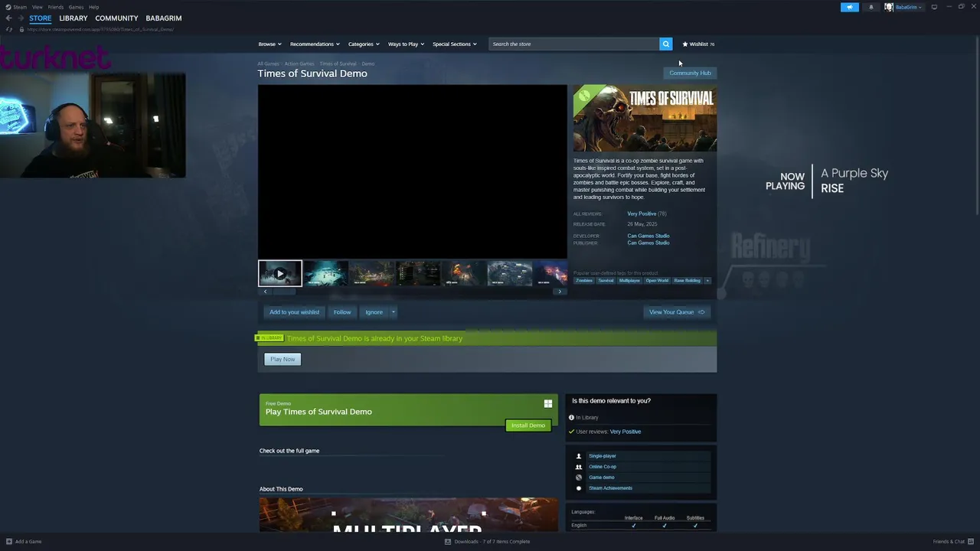This screenshot has height=551, width=980.
Task: Open the Very Positive reviews link
Action: tap(642, 214)
